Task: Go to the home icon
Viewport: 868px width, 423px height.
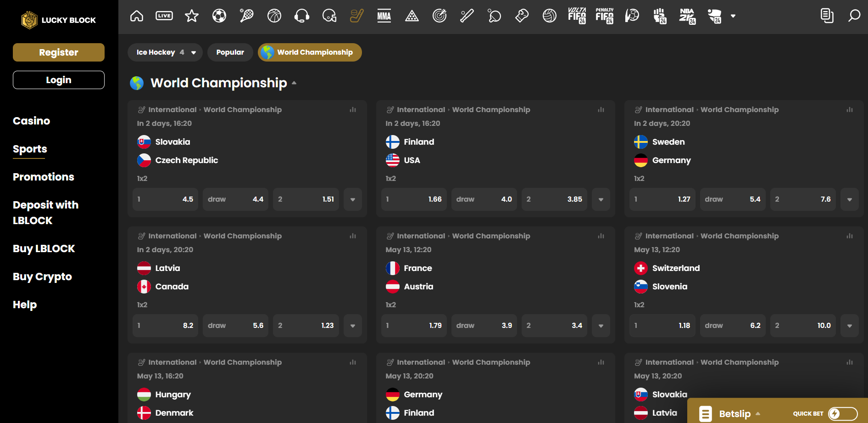Action: (137, 16)
